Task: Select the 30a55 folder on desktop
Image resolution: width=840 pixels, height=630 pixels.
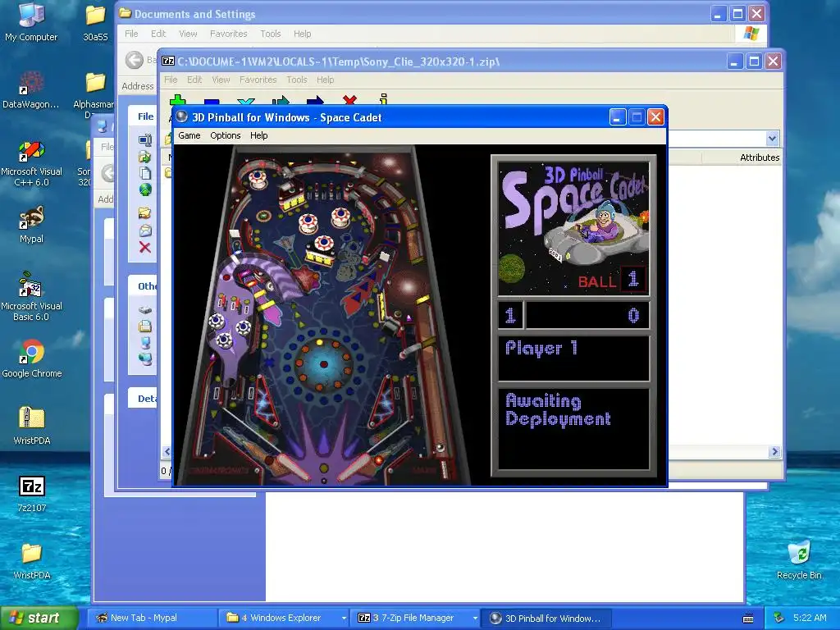Action: coord(95,21)
